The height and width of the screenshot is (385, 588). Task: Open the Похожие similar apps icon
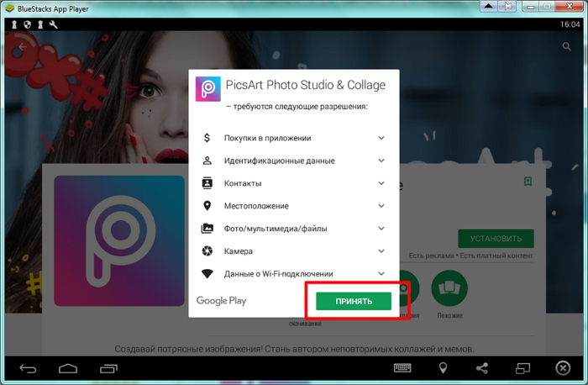pyautogui.click(x=449, y=288)
